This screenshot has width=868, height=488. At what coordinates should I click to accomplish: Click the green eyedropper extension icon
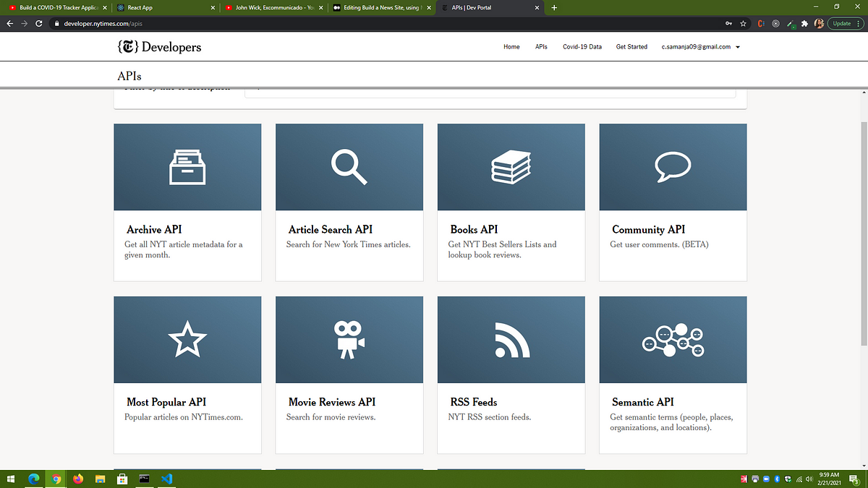tap(791, 24)
